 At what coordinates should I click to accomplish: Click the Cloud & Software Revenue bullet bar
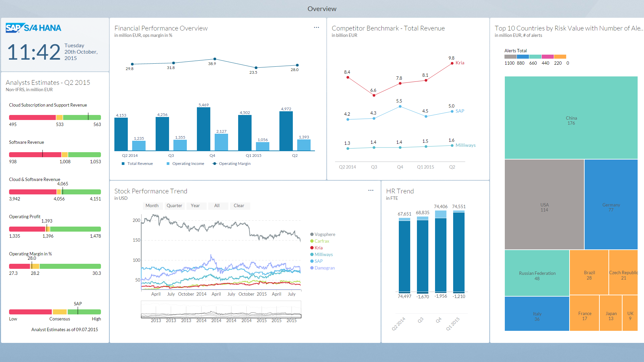pyautogui.click(x=55, y=192)
